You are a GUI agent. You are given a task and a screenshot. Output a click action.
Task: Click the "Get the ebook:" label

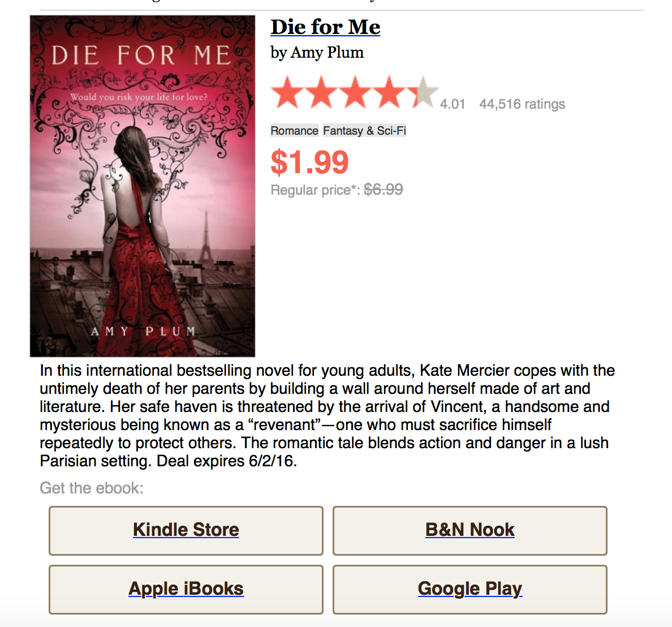click(x=92, y=488)
